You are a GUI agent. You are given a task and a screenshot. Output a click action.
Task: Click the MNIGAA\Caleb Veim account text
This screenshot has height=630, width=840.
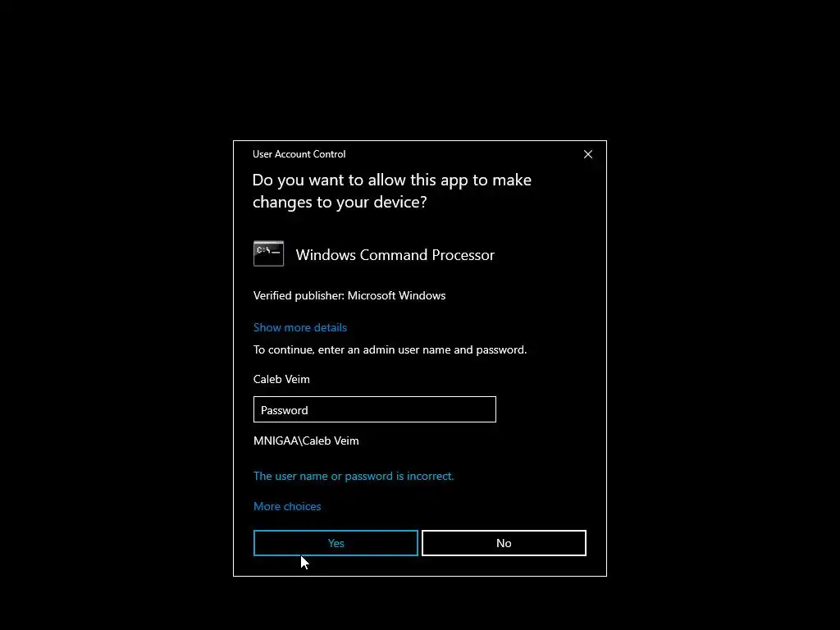point(306,441)
